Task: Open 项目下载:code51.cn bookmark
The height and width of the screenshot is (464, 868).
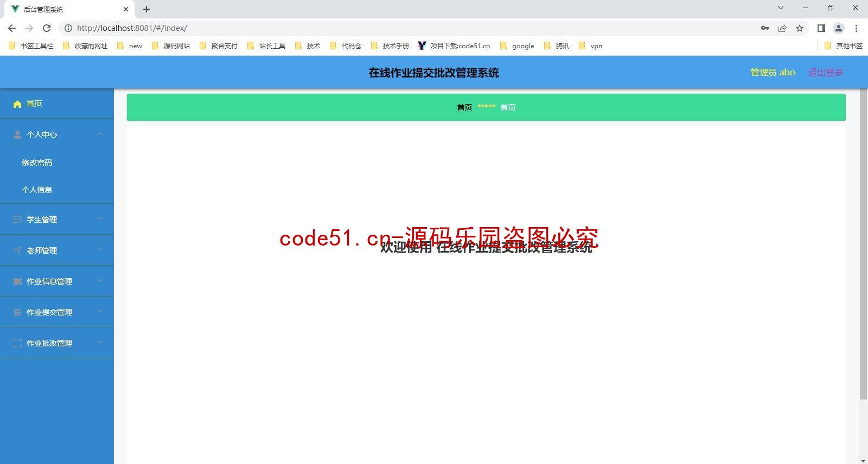Action: (454, 46)
